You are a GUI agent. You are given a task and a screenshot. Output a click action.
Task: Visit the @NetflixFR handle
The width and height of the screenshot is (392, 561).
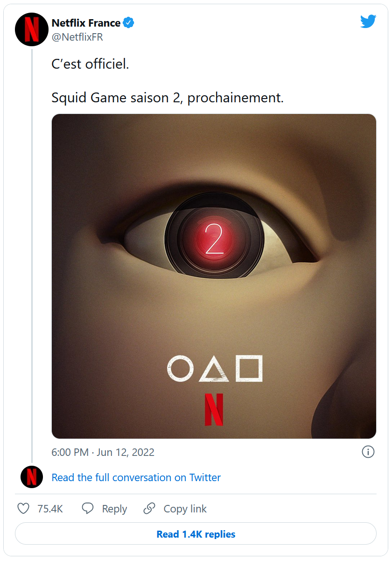[x=77, y=37]
